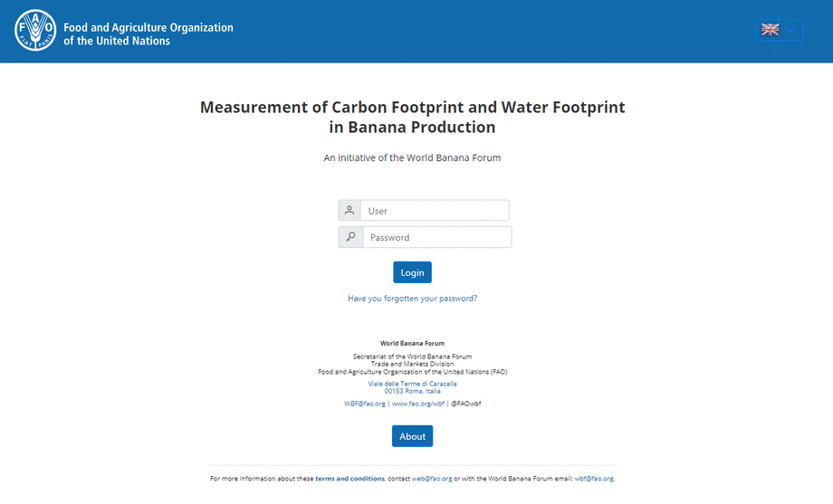Open the @FAOwbf social handle link
Screen dimensions: 833x504
point(465,404)
